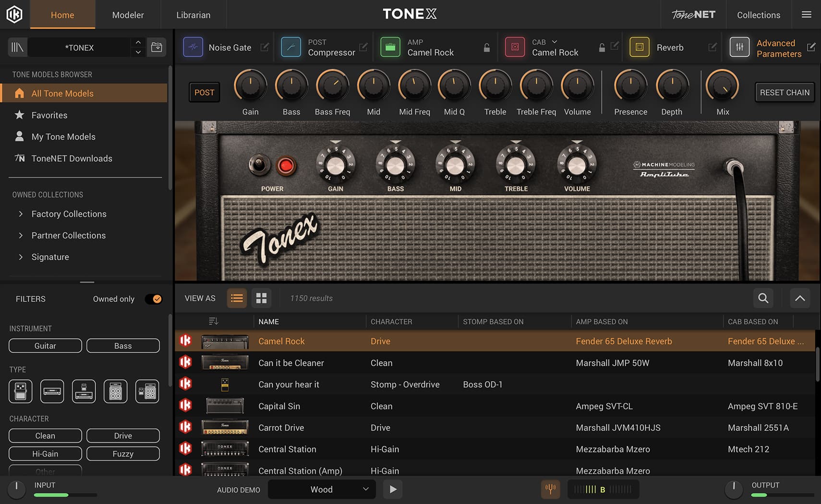Click the green AMP module icon

click(x=390, y=48)
